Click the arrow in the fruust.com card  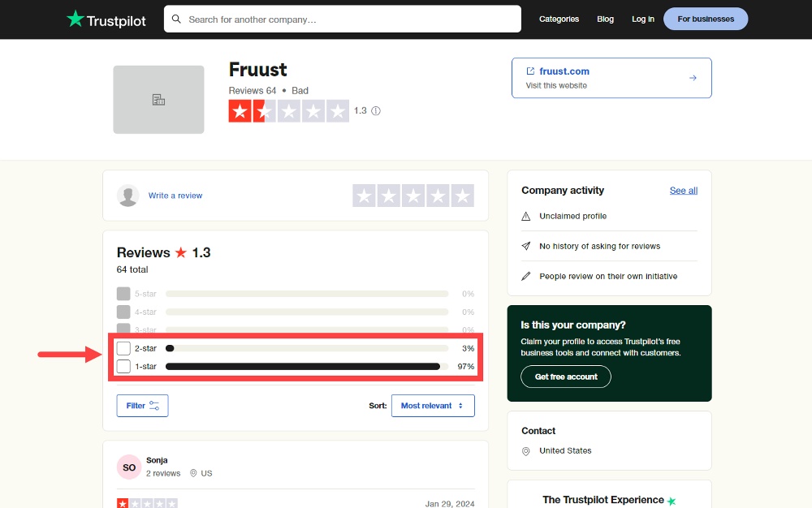tap(693, 78)
